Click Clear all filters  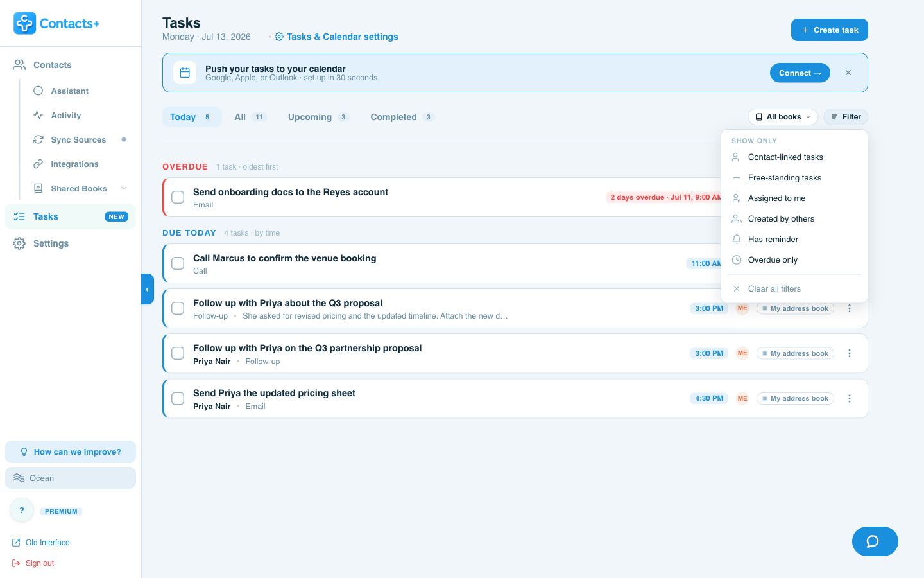tap(794, 289)
